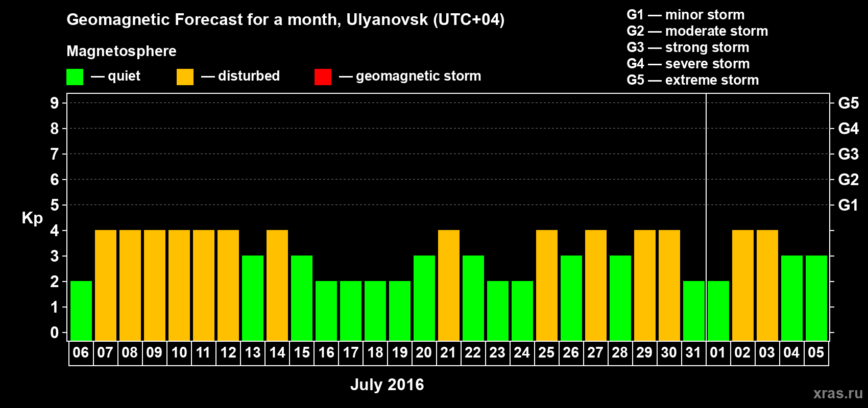Click the date label 20

424,352
